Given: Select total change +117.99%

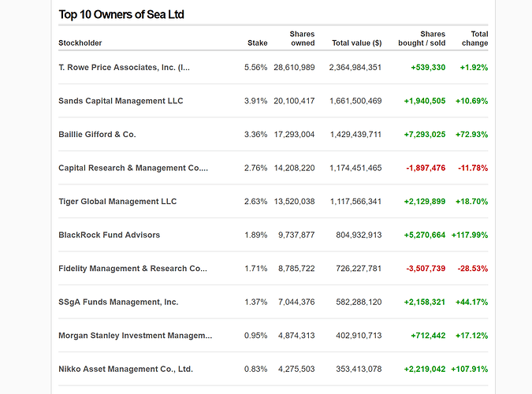Looking at the screenshot, I should pyautogui.click(x=470, y=235).
